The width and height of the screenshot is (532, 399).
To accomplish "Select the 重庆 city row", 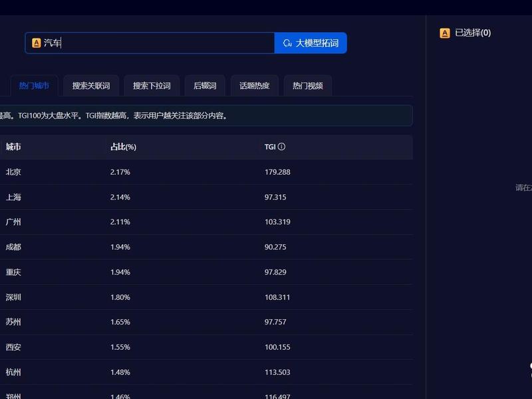I will pyautogui.click(x=206, y=272).
